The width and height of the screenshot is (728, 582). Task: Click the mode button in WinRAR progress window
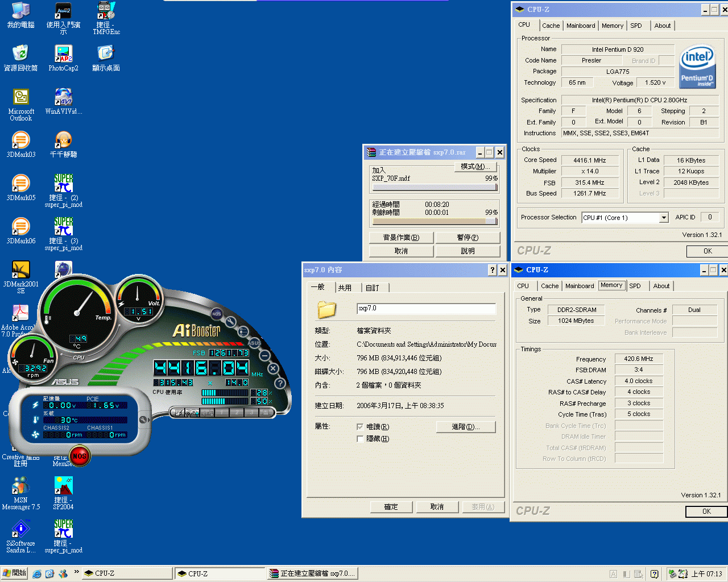tap(475, 167)
